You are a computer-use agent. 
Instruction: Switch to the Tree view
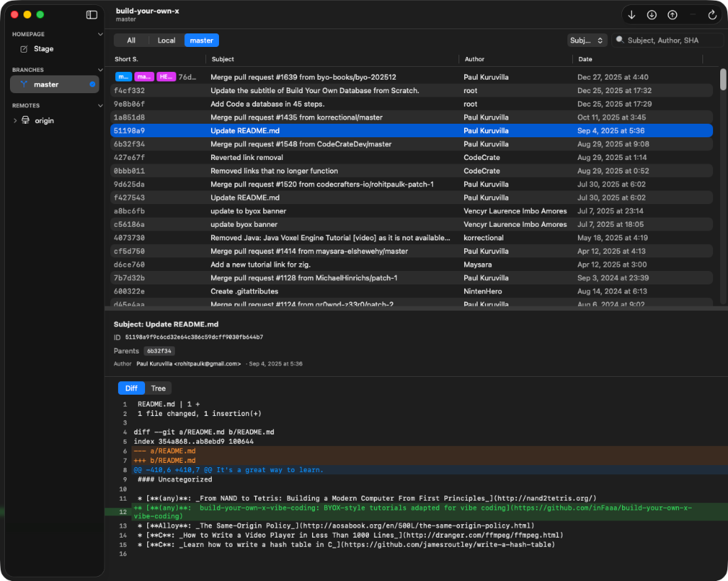158,388
